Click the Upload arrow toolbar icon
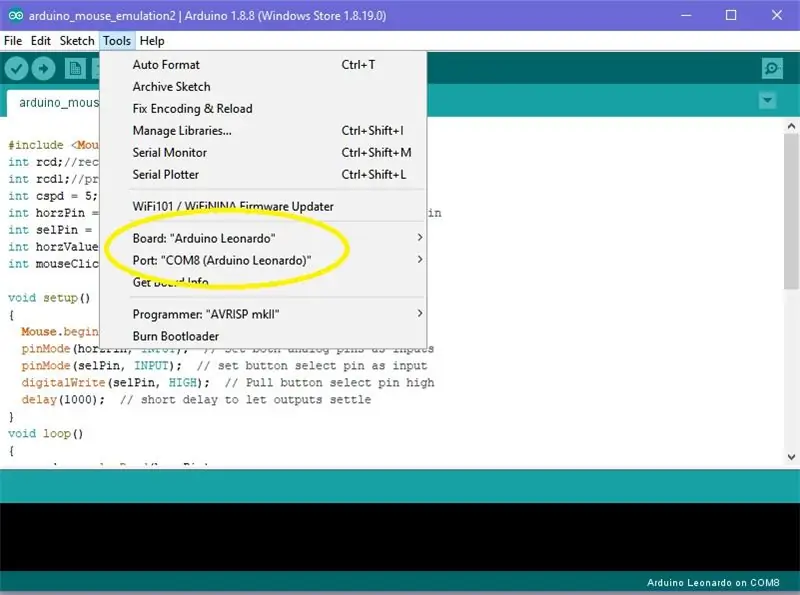 click(43, 68)
